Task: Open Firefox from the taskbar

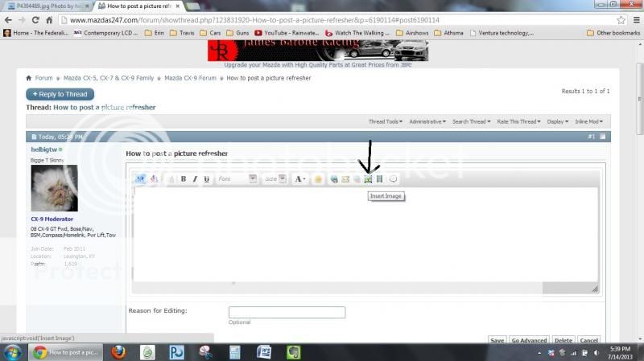Action: click(x=118, y=351)
